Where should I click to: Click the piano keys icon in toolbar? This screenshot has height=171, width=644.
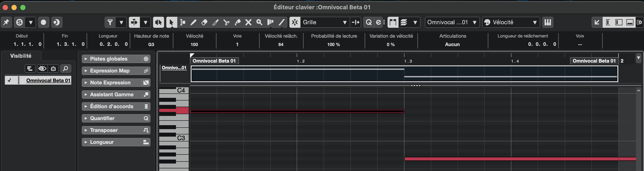click(x=547, y=22)
